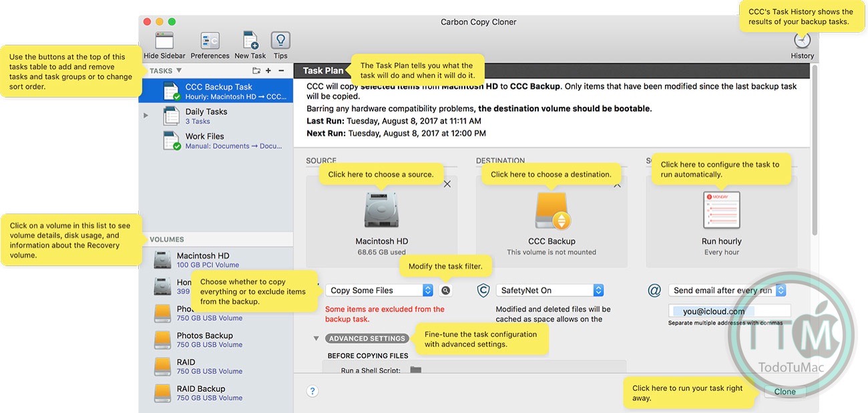Click the task filter inspect icon
The width and height of the screenshot is (868, 413).
coord(446,290)
